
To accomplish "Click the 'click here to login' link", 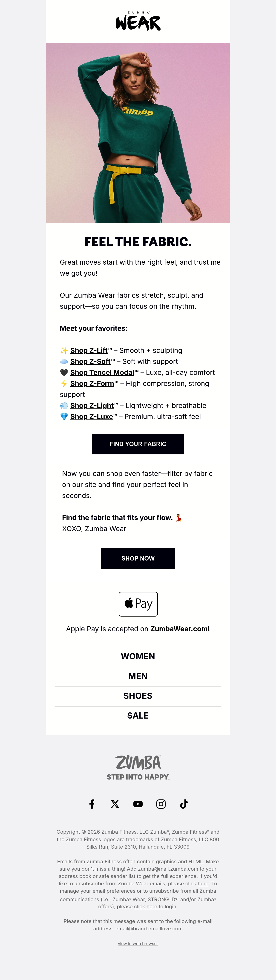I will (x=155, y=906).
